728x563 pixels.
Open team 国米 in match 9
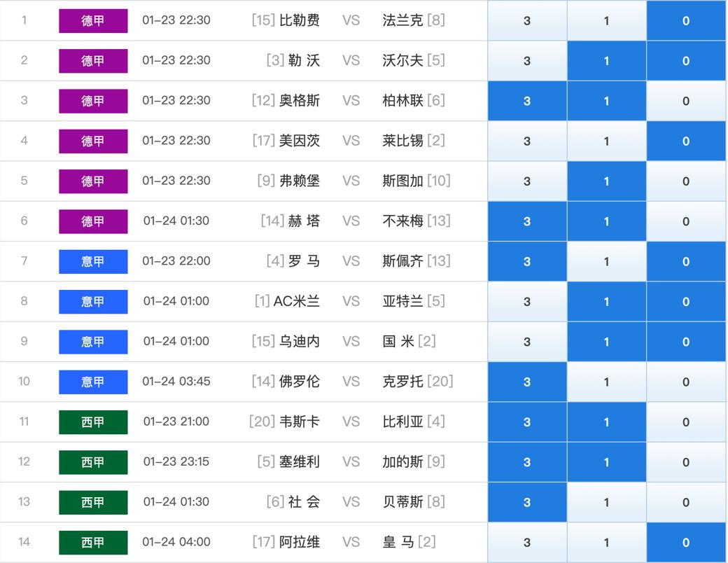pyautogui.click(x=398, y=342)
